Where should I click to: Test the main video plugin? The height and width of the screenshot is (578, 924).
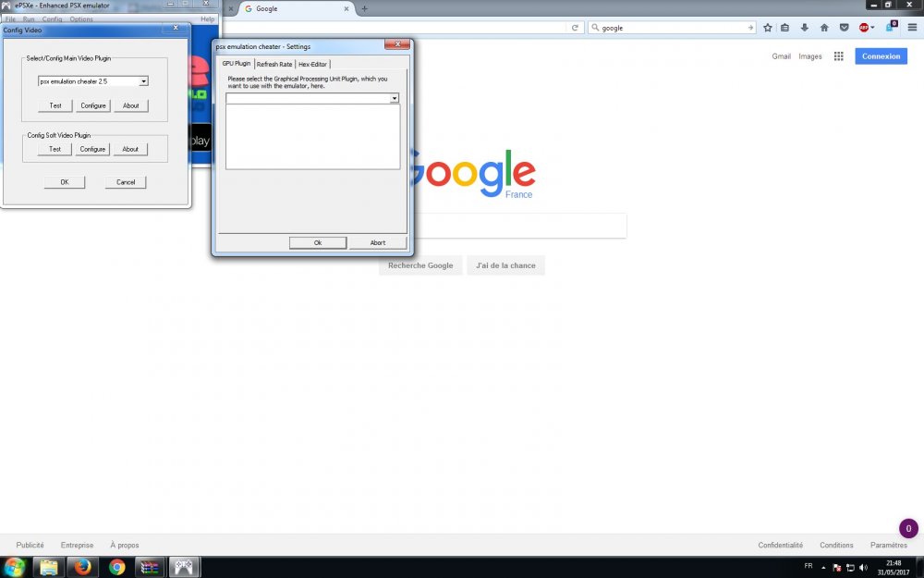[55, 105]
